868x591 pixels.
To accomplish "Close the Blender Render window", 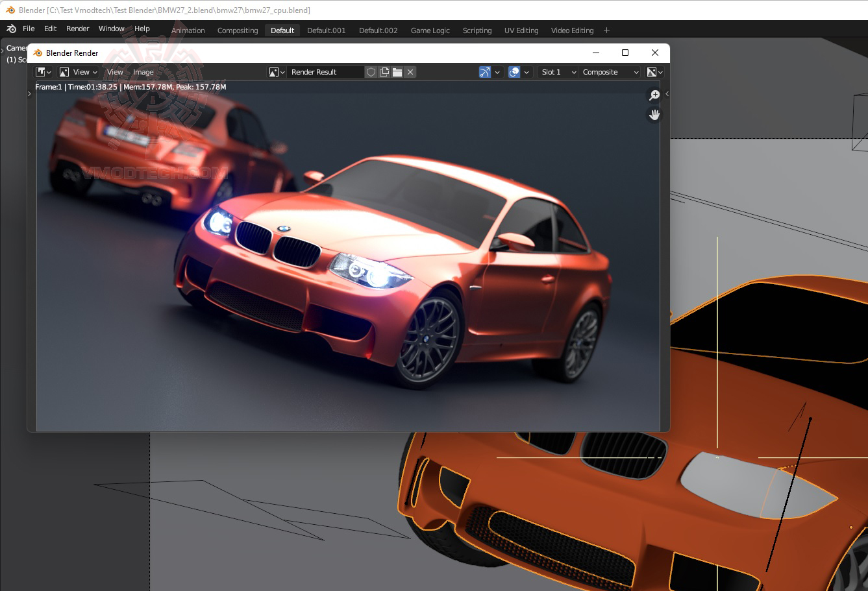I will pos(654,53).
